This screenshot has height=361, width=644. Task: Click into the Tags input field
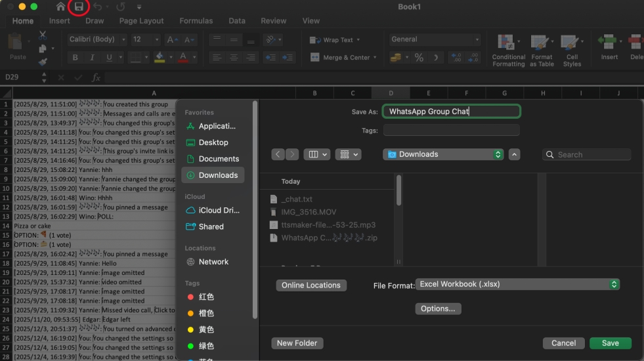coord(451,130)
